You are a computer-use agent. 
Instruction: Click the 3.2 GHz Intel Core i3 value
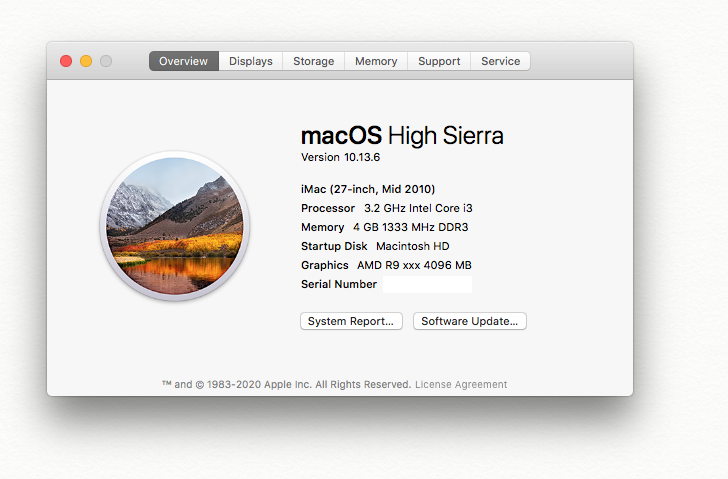[418, 208]
